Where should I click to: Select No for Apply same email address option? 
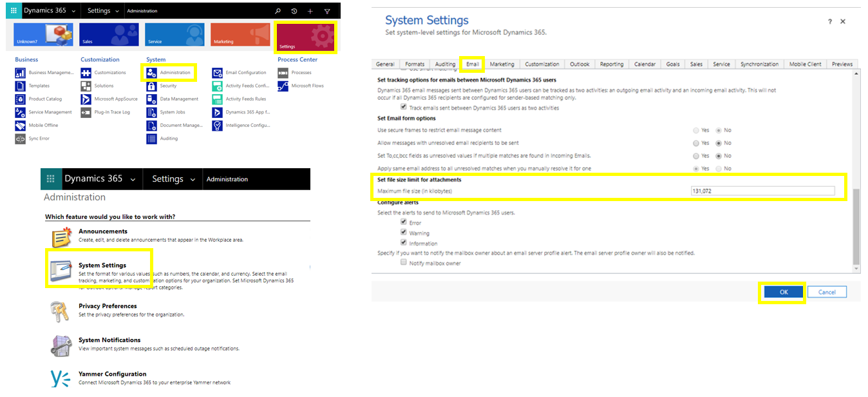point(719,168)
